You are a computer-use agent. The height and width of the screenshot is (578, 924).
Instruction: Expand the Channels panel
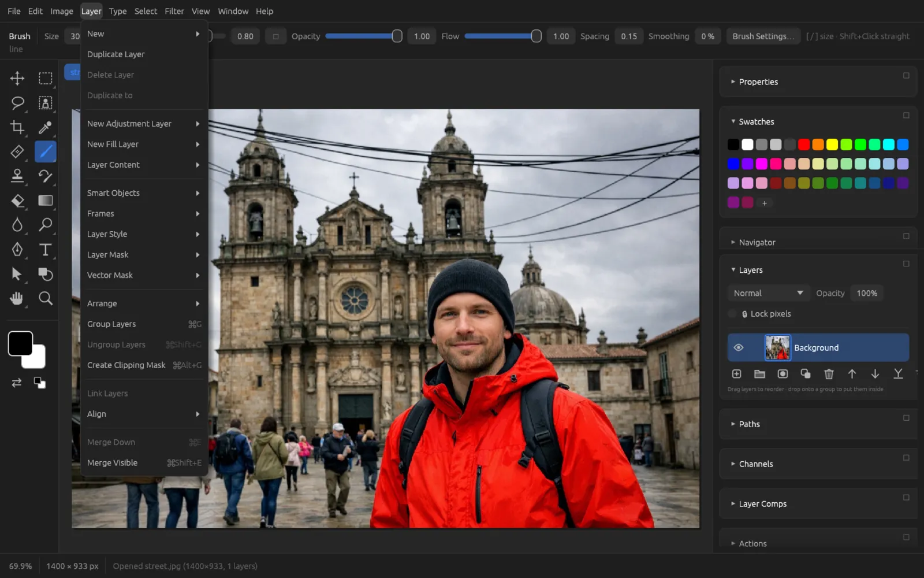tap(755, 464)
